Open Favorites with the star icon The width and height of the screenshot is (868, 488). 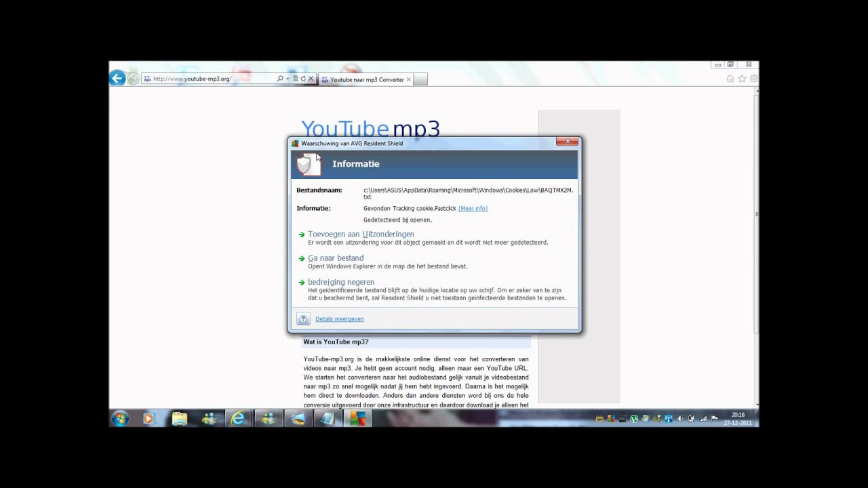742,79
